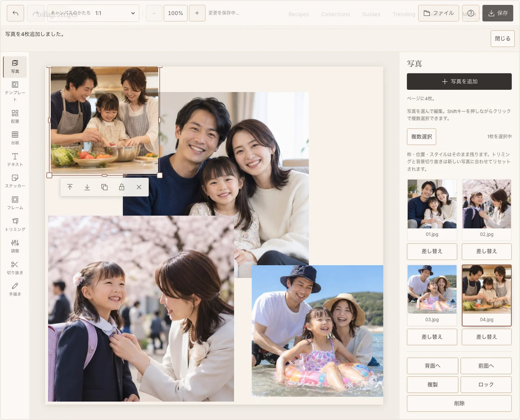Viewport: 520px width, 420px height.
Task: Zoom in with the plus button
Action: point(197,13)
